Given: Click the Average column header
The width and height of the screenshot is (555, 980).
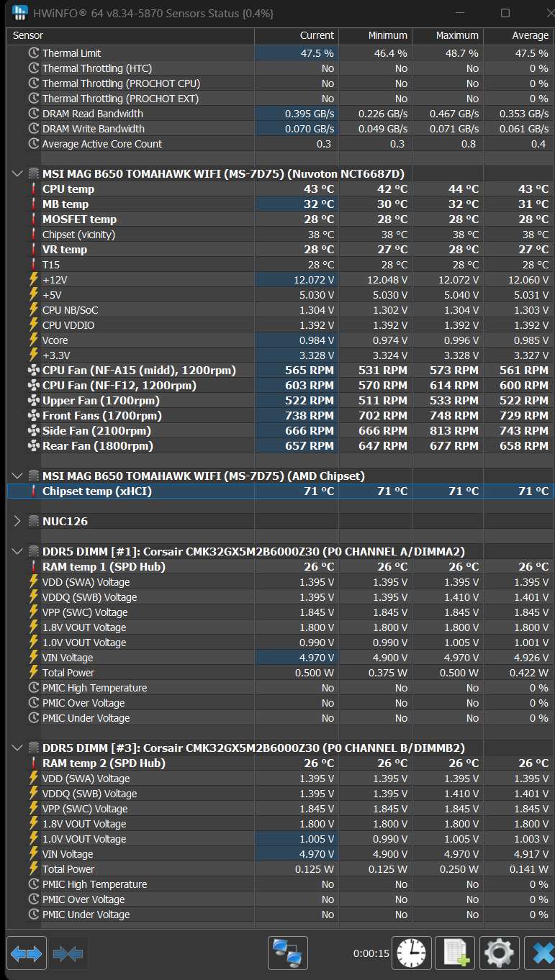Looking at the screenshot, I should click(x=518, y=35).
